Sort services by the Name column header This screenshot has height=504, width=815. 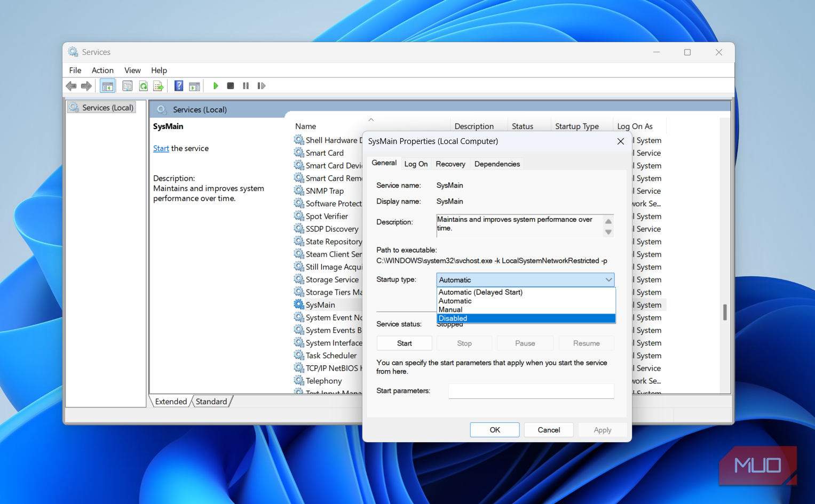tap(306, 126)
